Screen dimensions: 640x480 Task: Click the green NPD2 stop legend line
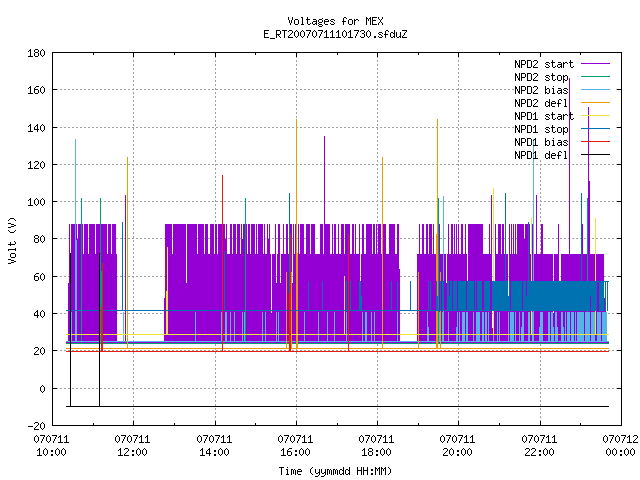(x=595, y=76)
